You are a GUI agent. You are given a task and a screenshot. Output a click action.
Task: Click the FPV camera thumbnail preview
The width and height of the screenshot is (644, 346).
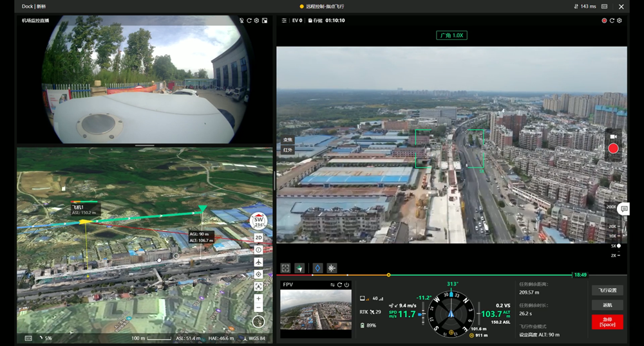[x=316, y=309]
